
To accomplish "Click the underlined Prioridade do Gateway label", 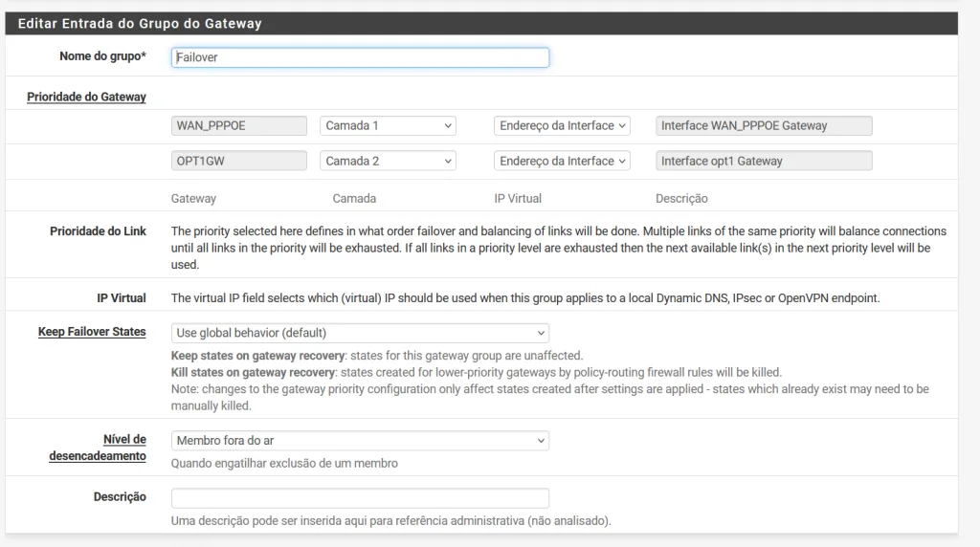I will [x=86, y=97].
